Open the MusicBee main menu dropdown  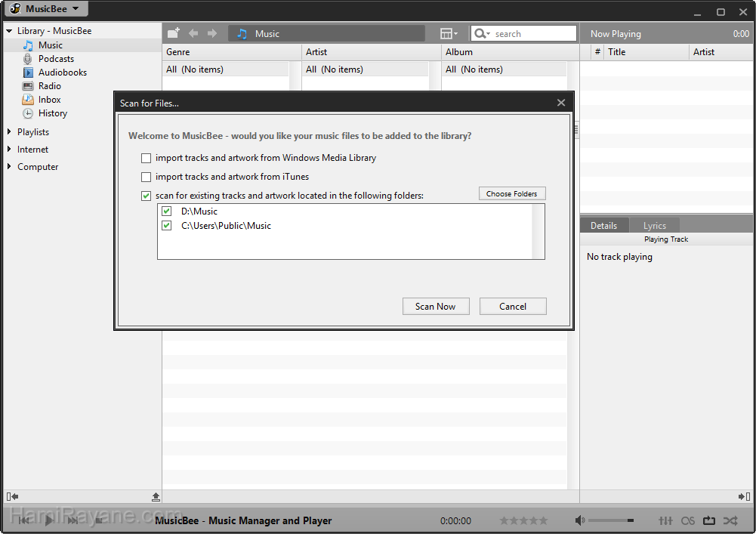click(46, 8)
